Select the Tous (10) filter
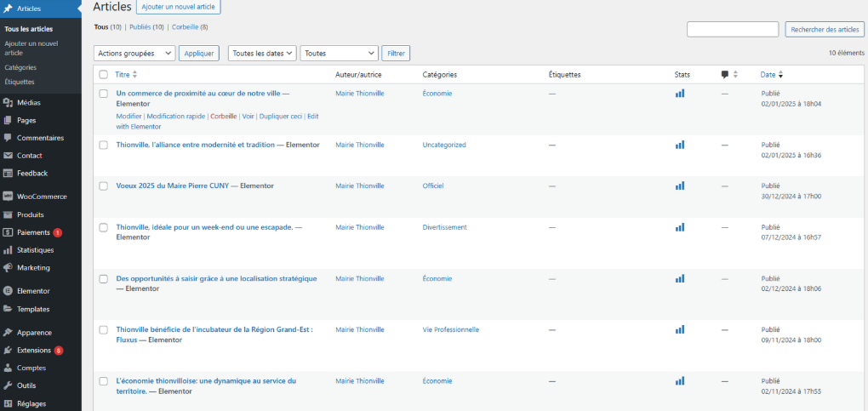 point(108,27)
